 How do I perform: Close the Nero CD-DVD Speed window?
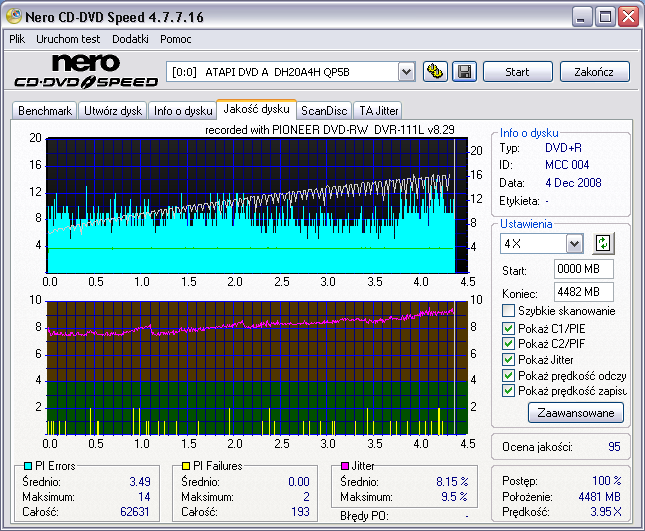point(629,17)
